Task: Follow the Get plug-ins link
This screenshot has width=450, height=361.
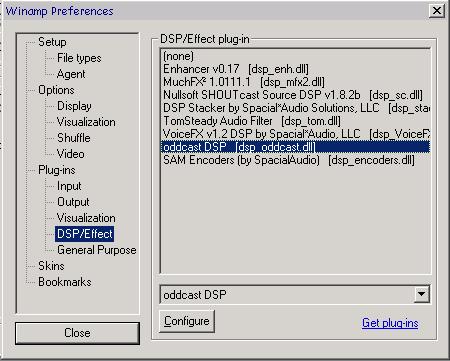Action: (390, 323)
